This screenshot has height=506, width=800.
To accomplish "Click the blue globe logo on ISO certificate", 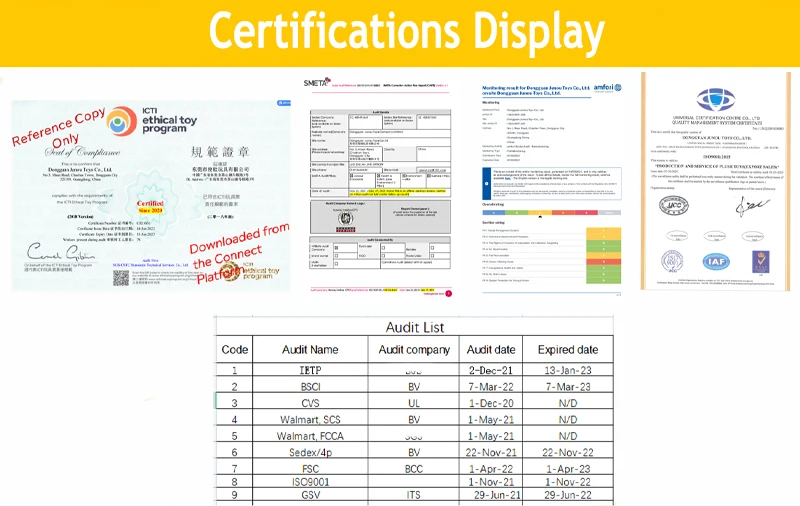I will 716,99.
